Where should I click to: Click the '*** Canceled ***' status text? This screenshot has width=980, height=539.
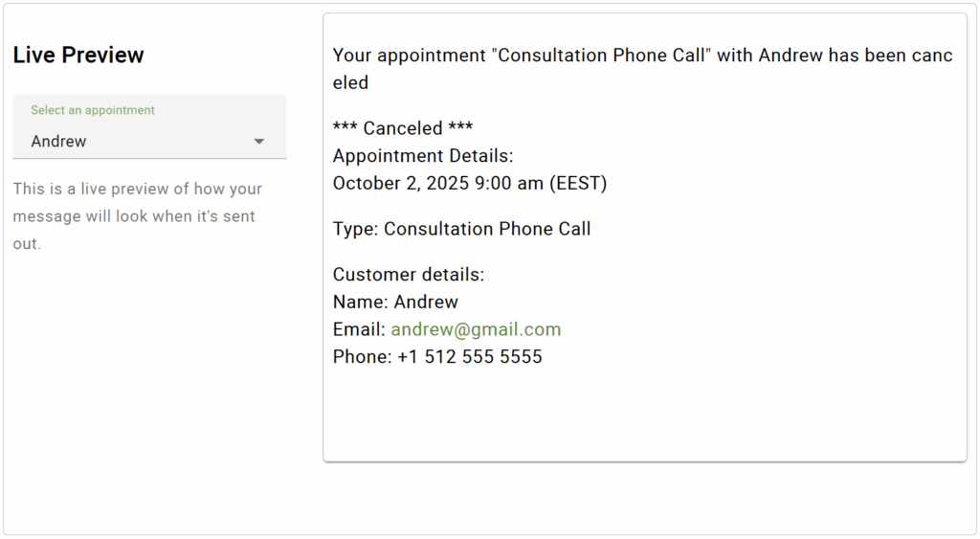pos(403,128)
